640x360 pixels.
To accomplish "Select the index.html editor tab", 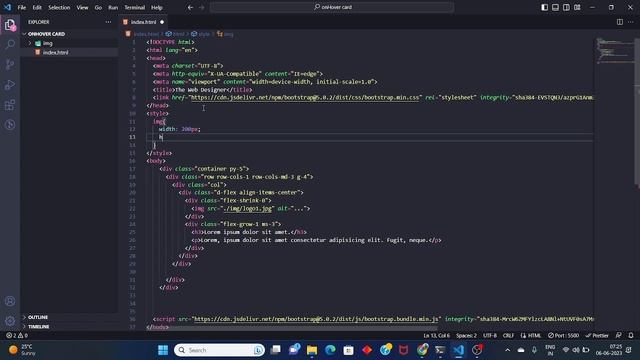I will coord(143,22).
